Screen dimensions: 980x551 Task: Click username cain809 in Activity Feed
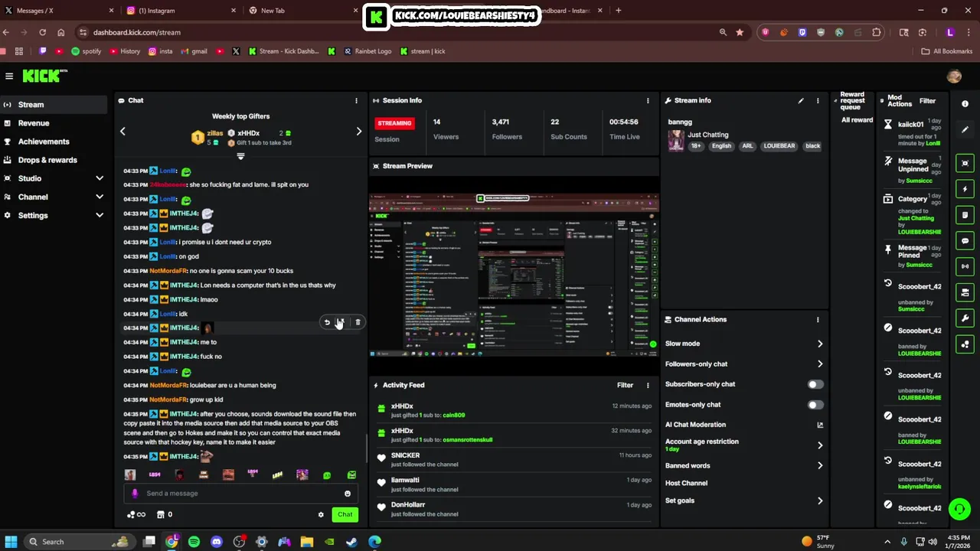[454, 416]
